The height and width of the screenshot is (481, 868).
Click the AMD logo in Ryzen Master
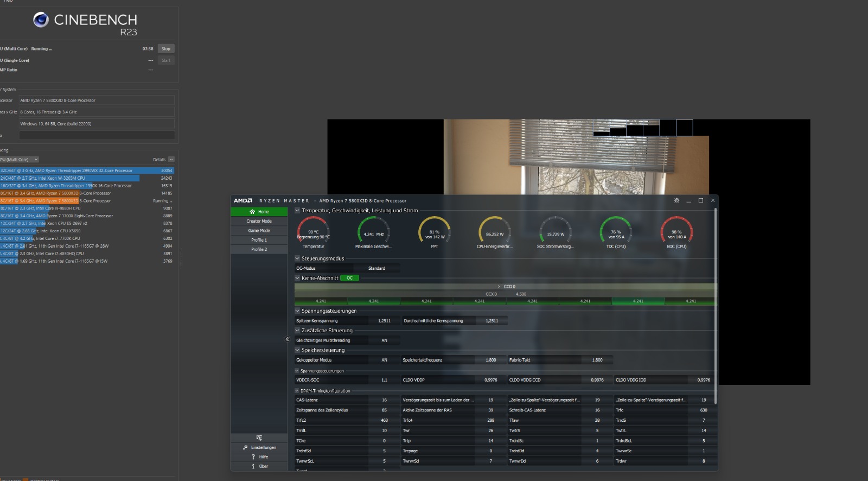(242, 200)
